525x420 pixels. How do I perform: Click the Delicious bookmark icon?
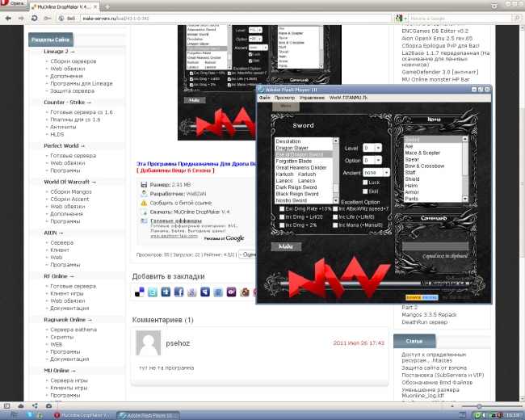(x=140, y=292)
